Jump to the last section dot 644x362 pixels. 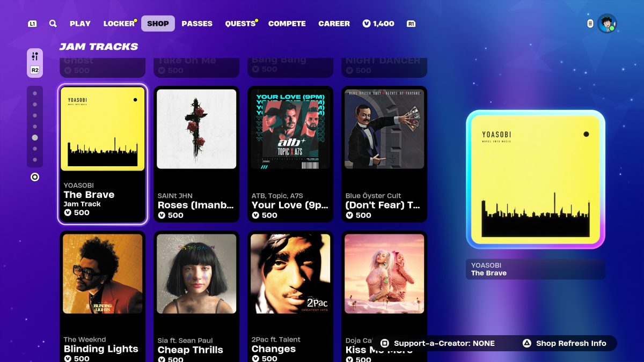tap(35, 160)
